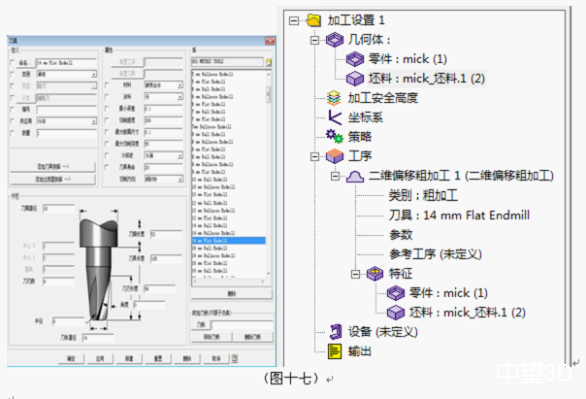Click the 输出 output document icon
This screenshot has height=399, width=586.
[334, 351]
